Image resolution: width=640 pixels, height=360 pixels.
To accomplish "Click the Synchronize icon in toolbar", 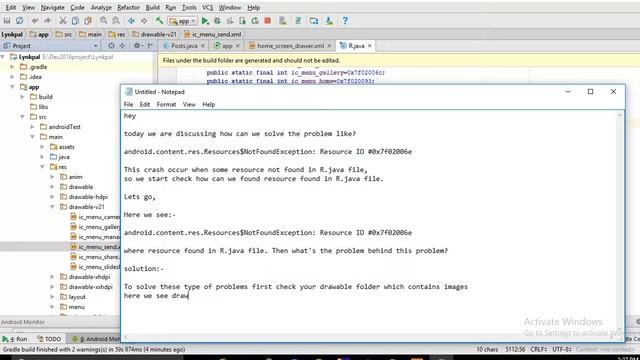I will 19,21.
